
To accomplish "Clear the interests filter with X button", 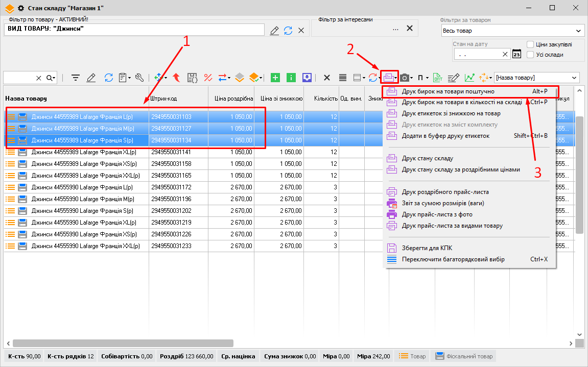I will pos(409,29).
